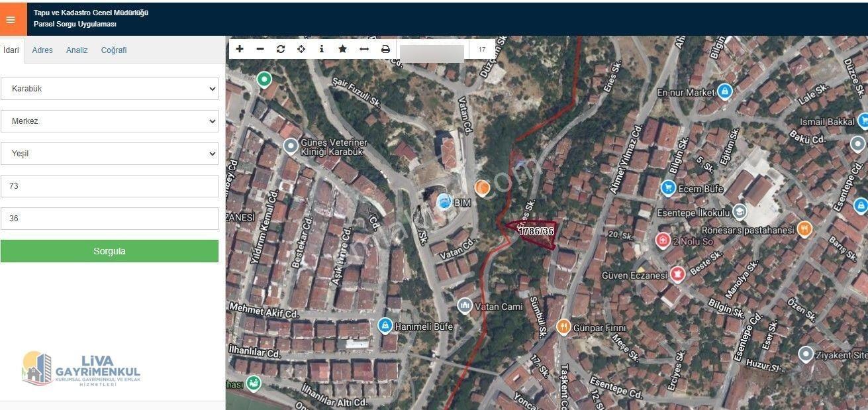The height and width of the screenshot is (410, 868).
Task: Click the star favorites icon
Action: 342,49
